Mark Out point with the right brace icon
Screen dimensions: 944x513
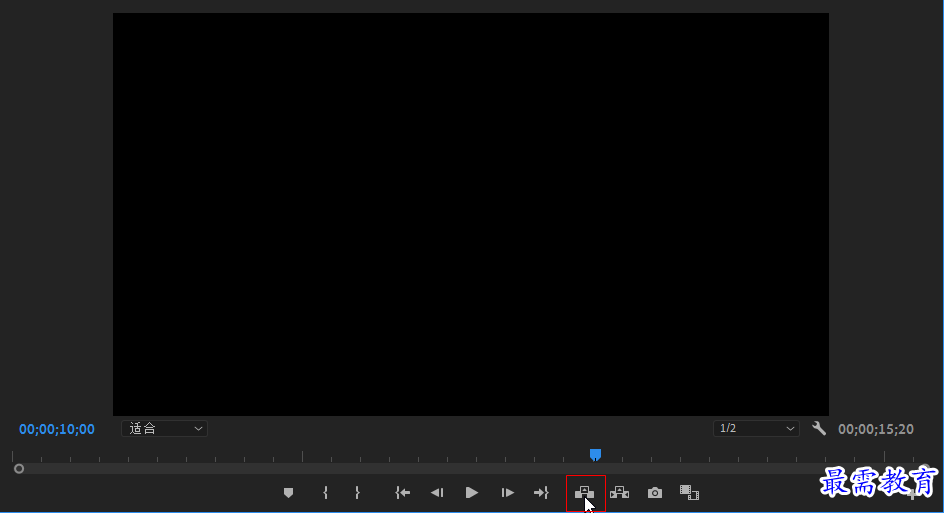[x=357, y=493]
